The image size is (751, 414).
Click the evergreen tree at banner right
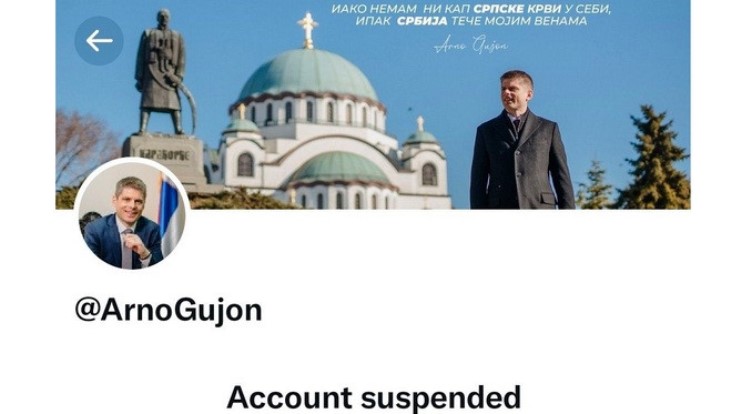[x=655, y=158]
